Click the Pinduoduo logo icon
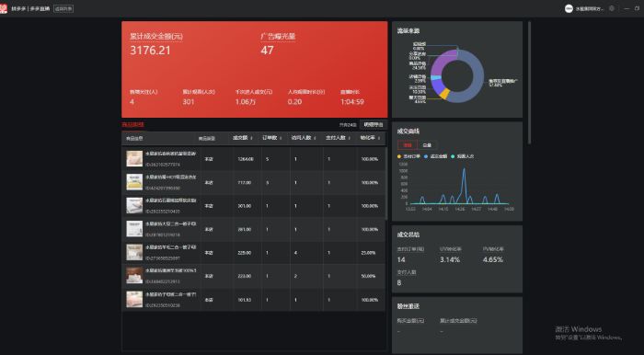The image size is (644, 355). coord(4,8)
